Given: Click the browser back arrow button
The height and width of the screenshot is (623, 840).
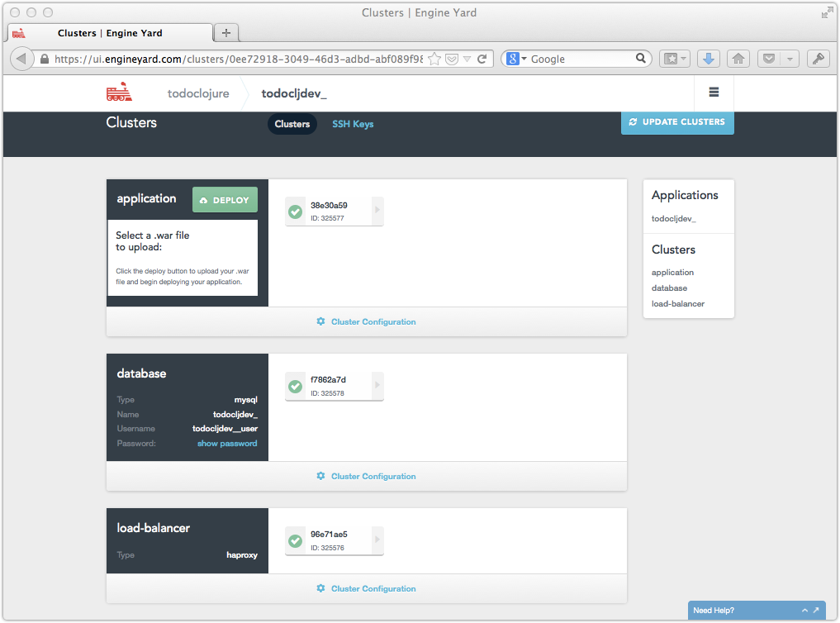Looking at the screenshot, I should 21,59.
